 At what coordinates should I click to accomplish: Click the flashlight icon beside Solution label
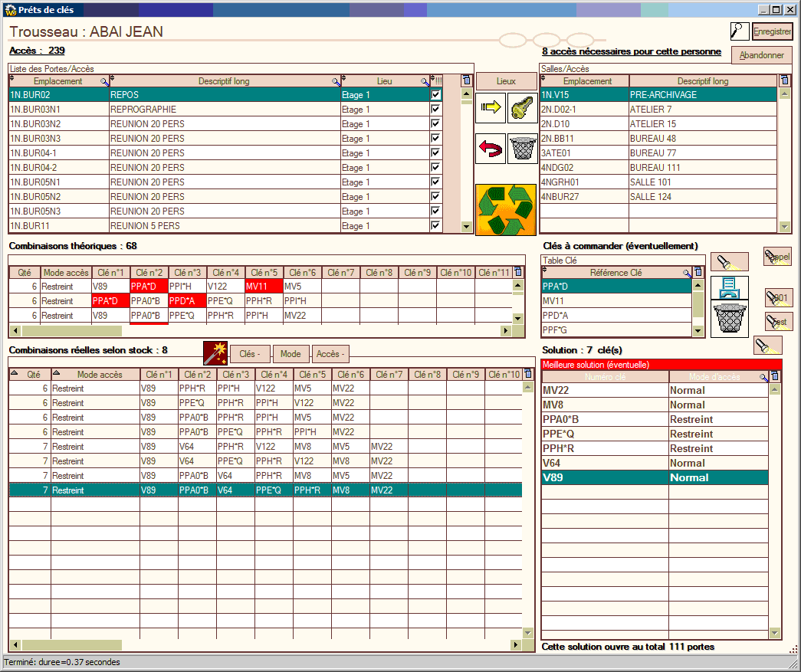pos(768,346)
